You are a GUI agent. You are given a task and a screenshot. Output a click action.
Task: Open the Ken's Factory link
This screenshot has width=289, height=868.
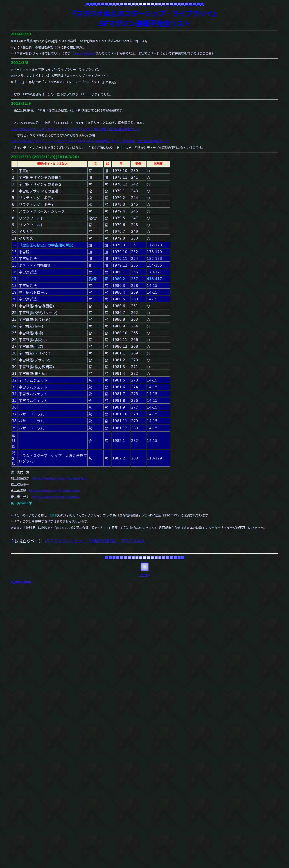point(84,54)
